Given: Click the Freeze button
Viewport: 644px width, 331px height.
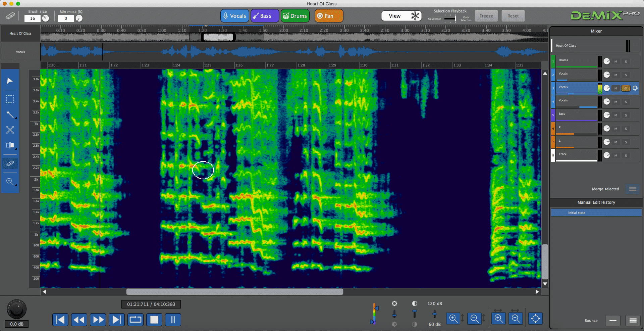Looking at the screenshot, I should coord(486,15).
